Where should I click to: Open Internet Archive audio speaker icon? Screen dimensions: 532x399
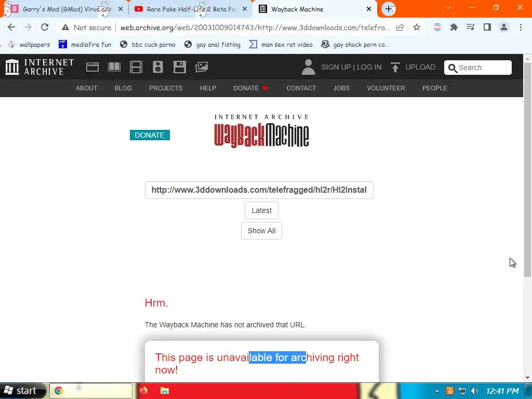(x=158, y=67)
